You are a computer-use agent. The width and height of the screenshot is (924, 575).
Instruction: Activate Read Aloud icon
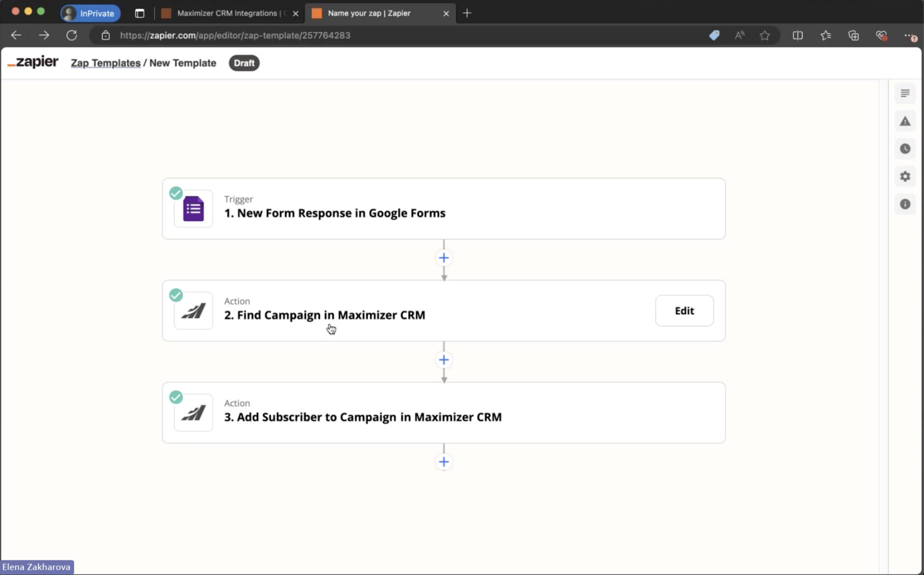click(x=739, y=35)
